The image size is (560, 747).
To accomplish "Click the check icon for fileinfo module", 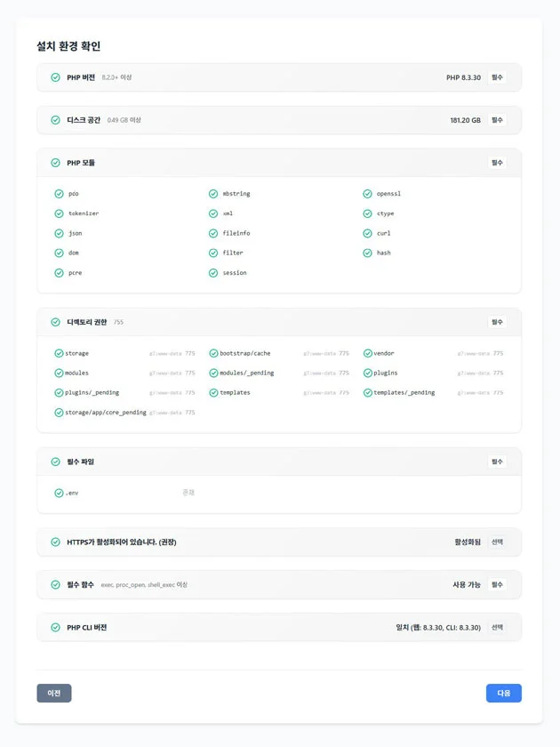I will [x=213, y=233].
